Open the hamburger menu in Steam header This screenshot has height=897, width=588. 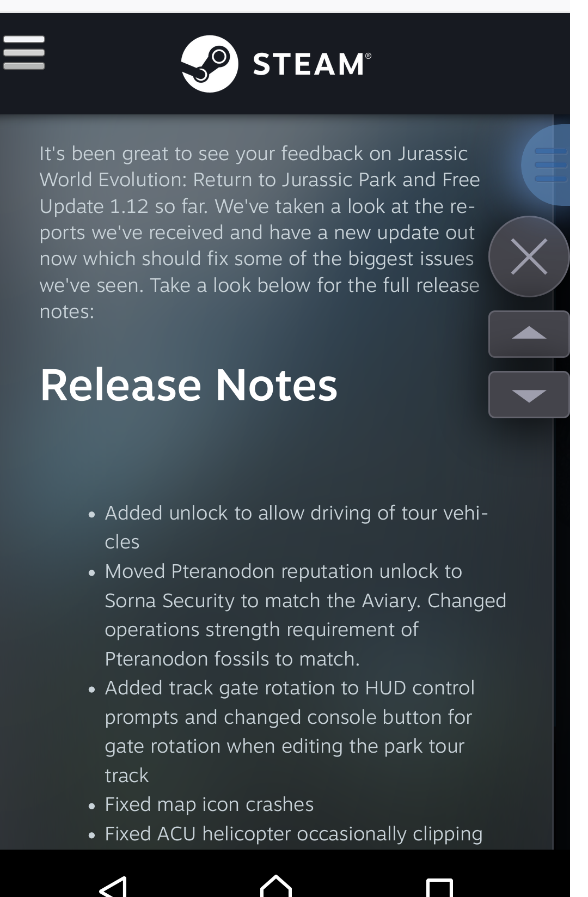[x=24, y=52]
